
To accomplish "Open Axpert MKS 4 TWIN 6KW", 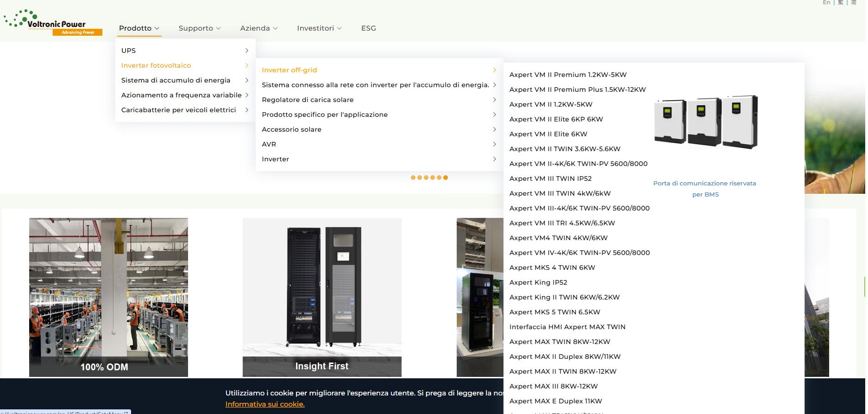I will [x=552, y=268].
